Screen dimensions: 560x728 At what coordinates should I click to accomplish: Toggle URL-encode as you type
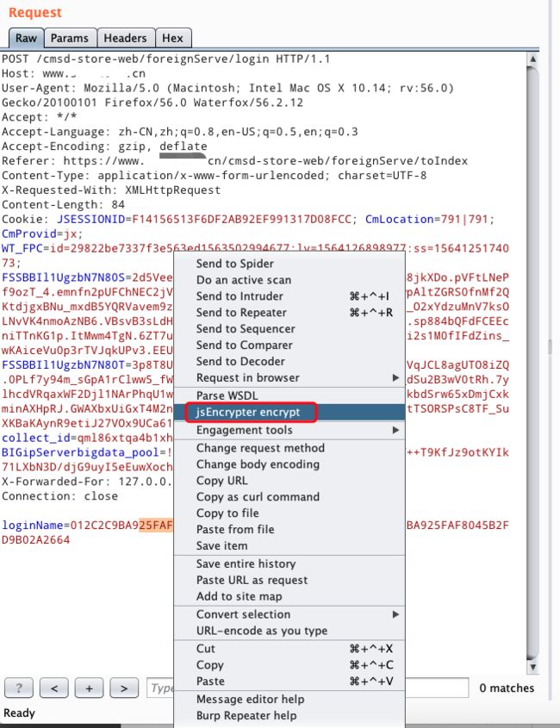289,631
